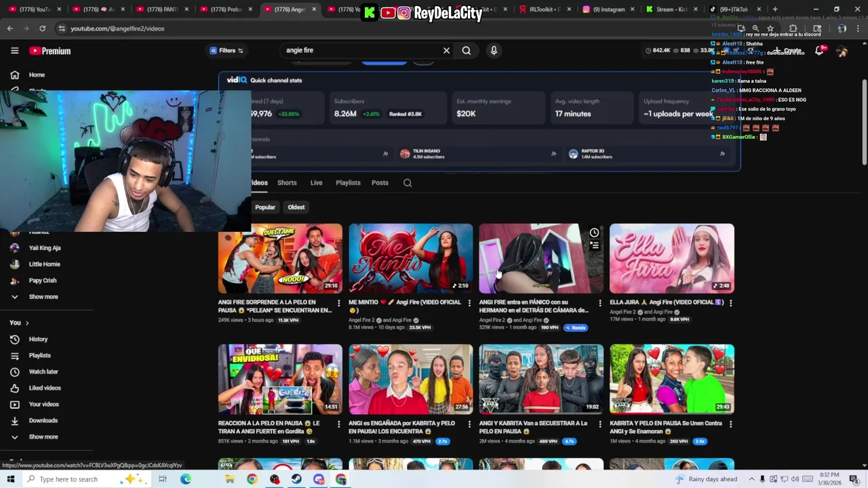Pin RAPTOR 30 similar channel

722,154
